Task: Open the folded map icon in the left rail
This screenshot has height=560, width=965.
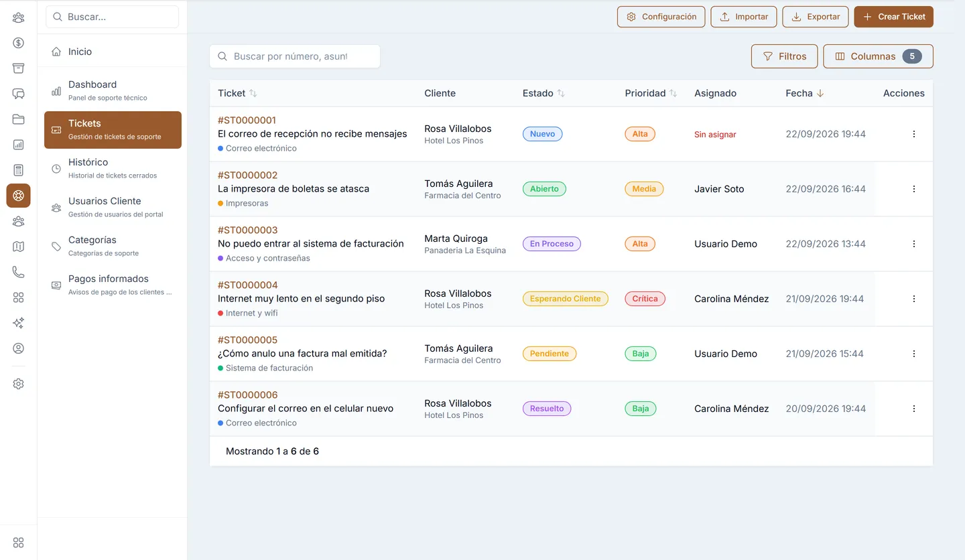Action: pos(18,247)
